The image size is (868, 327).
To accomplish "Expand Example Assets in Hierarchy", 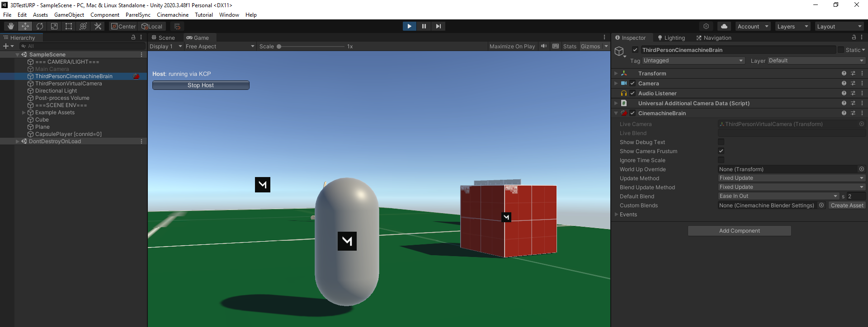I will [24, 112].
